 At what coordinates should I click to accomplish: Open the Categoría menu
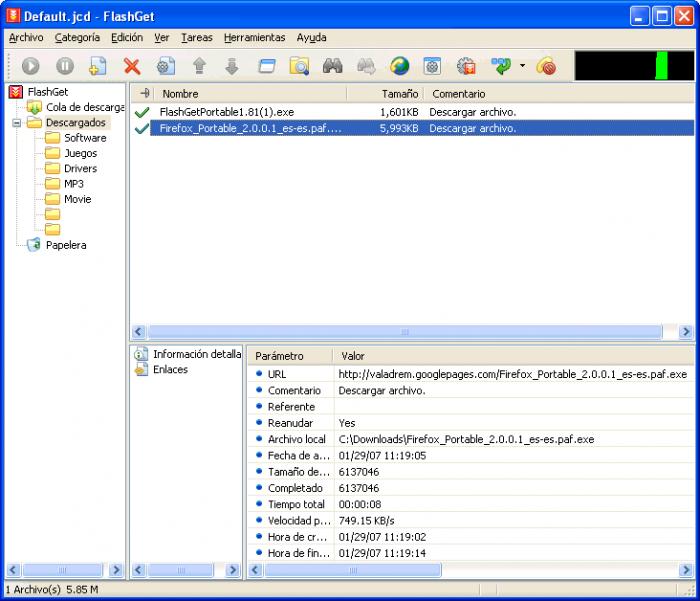click(x=77, y=37)
